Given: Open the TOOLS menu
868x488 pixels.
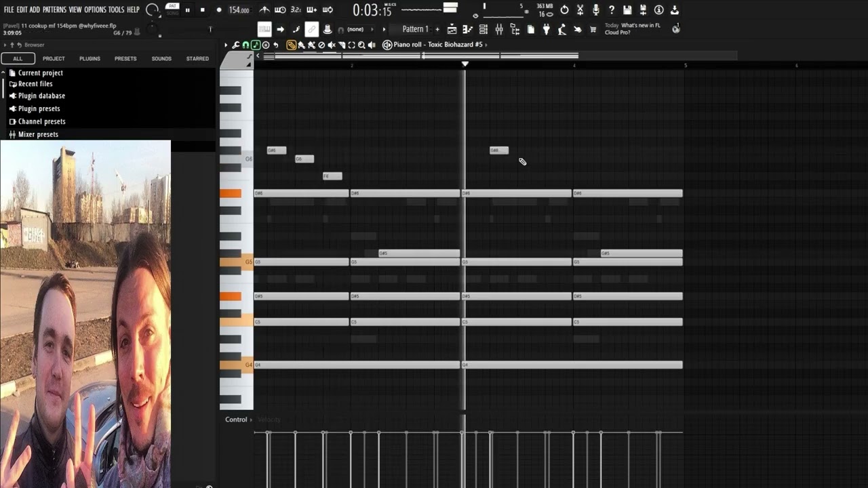Looking at the screenshot, I should [117, 9].
